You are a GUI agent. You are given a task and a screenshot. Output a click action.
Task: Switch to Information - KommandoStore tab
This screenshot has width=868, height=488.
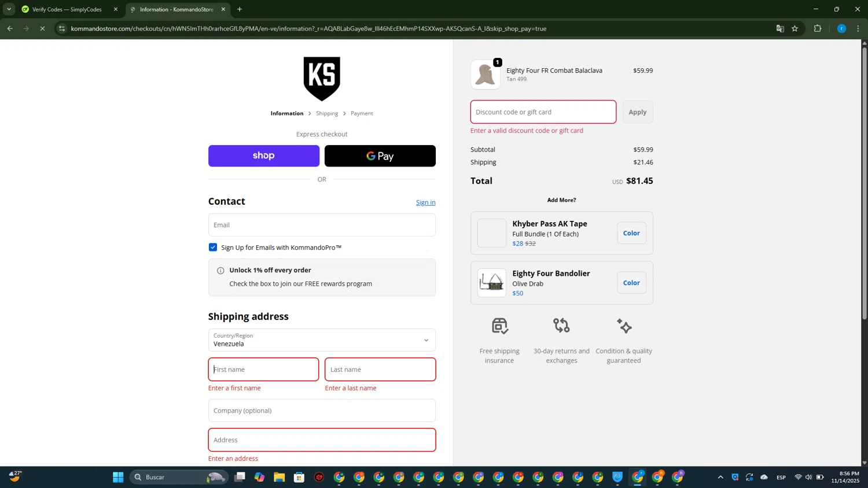pos(177,9)
